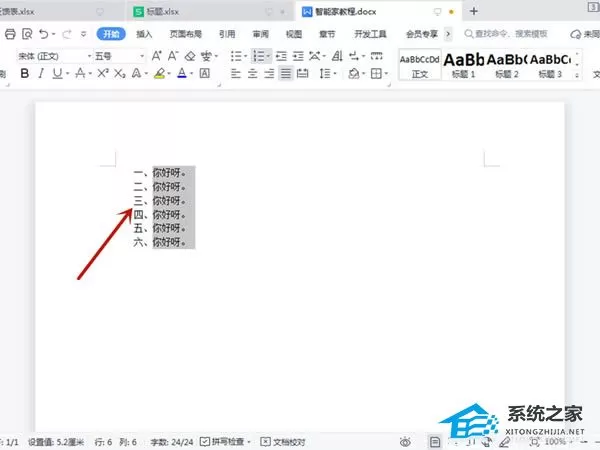600x450 pixels.
Task: Open the 页面布局 ribbon tab
Action: point(186,34)
